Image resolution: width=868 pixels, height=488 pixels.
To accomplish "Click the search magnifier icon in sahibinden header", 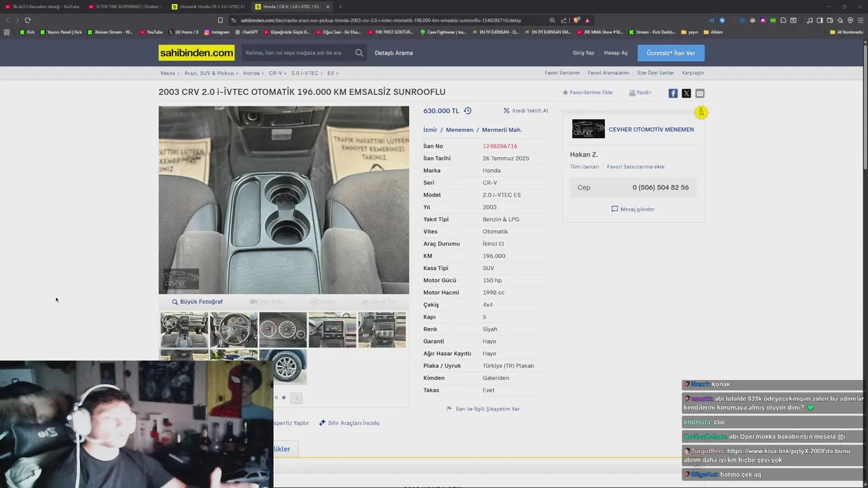I will pos(359,53).
